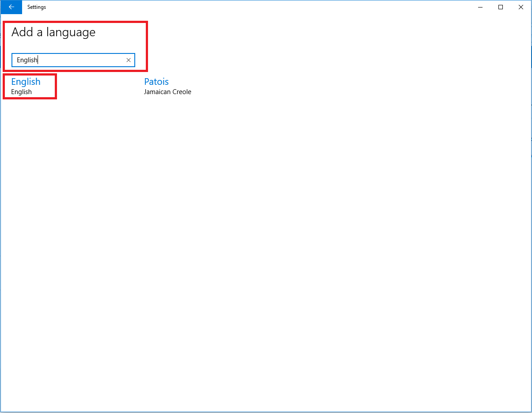532x413 pixels.
Task: Focus the language search field containing English
Action: click(x=73, y=60)
